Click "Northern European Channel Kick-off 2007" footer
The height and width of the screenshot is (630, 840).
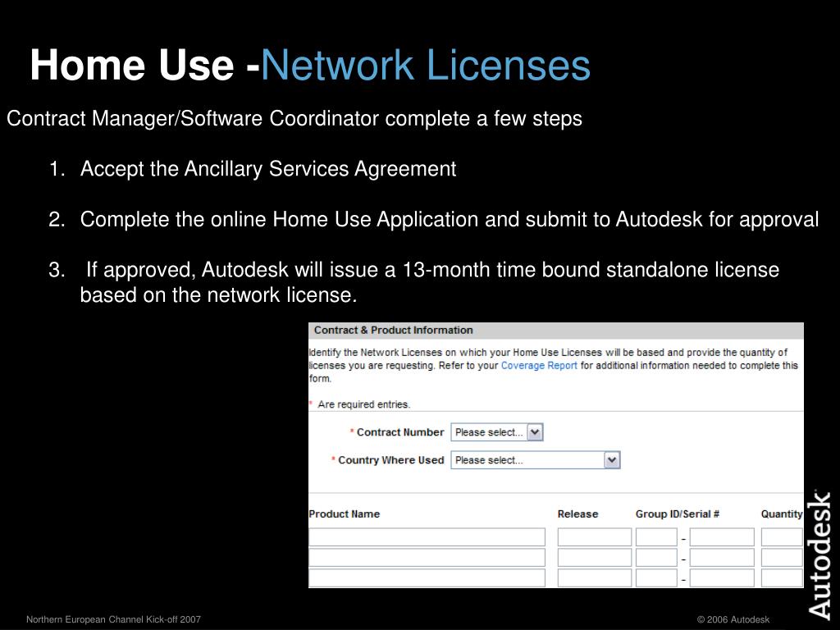(x=113, y=619)
